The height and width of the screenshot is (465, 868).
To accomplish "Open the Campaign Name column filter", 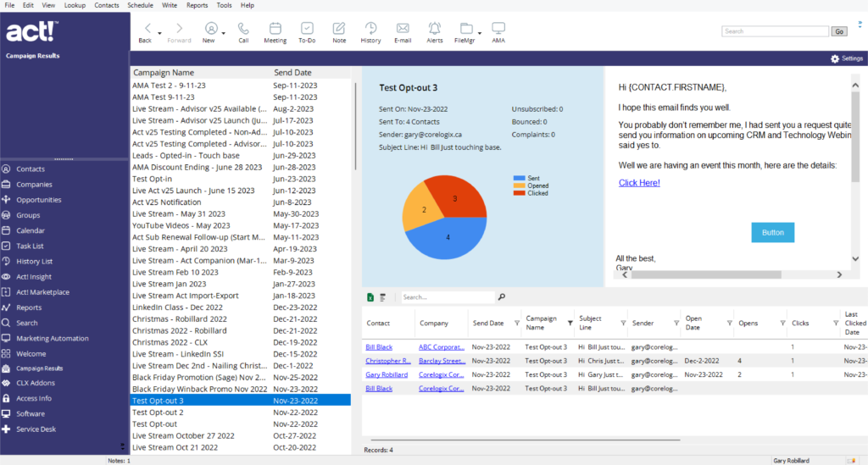I will tap(570, 324).
